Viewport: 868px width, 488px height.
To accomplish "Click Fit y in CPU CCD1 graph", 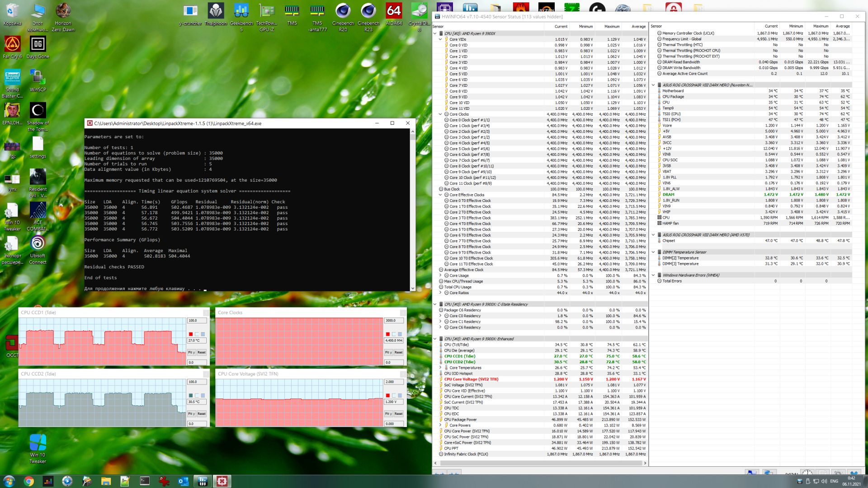I will (x=191, y=352).
